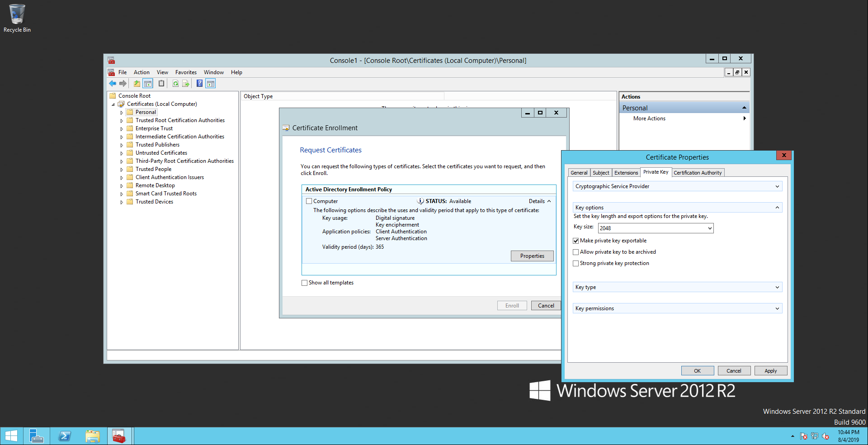
Task: Uncheck Make private key exportable
Action: tap(576, 241)
